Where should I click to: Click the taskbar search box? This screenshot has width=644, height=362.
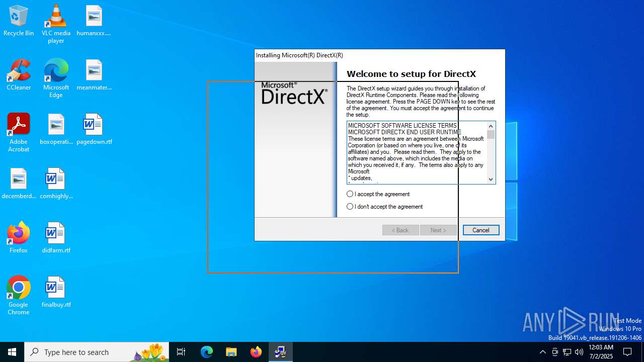click(x=97, y=352)
